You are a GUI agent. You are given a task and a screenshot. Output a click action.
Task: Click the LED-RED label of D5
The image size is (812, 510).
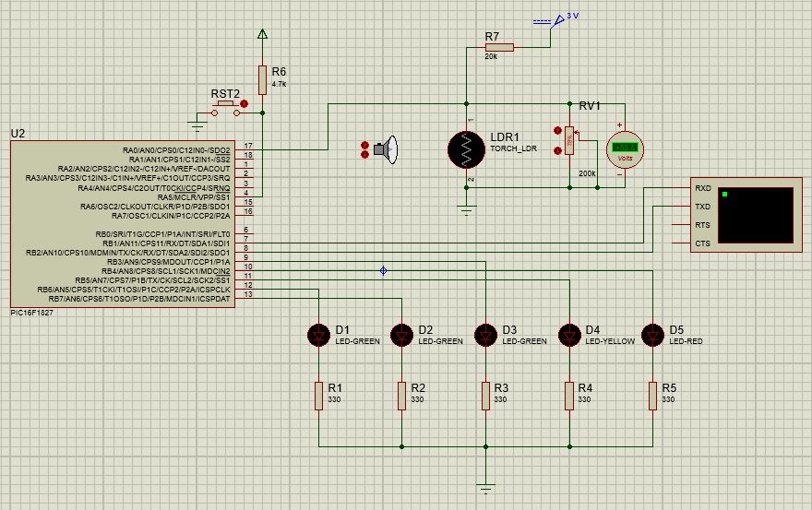point(687,341)
